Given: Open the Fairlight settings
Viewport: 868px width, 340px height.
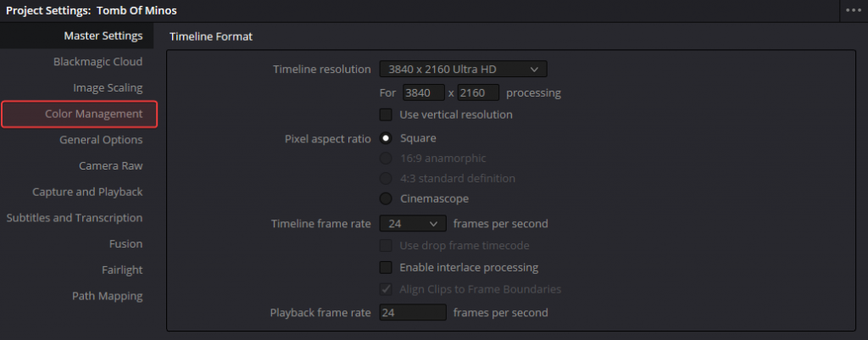Looking at the screenshot, I should 122,270.
